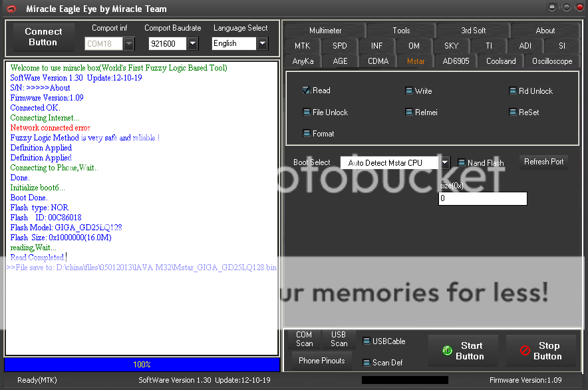Expand the Comport Baudrate dropdown arrow
The height and width of the screenshot is (390, 588).
coord(192,44)
